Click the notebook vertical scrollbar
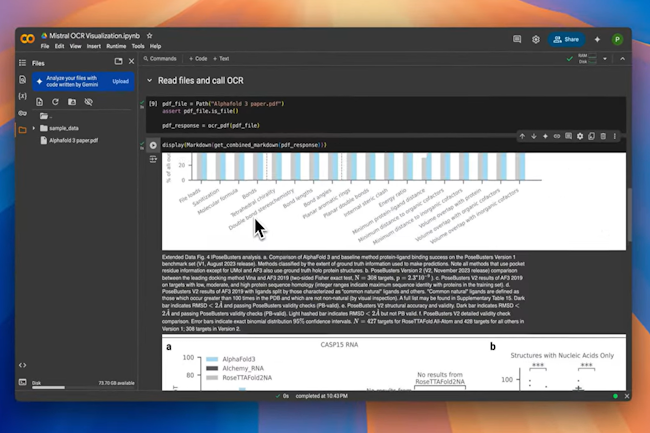The width and height of the screenshot is (650, 433). coord(629,213)
